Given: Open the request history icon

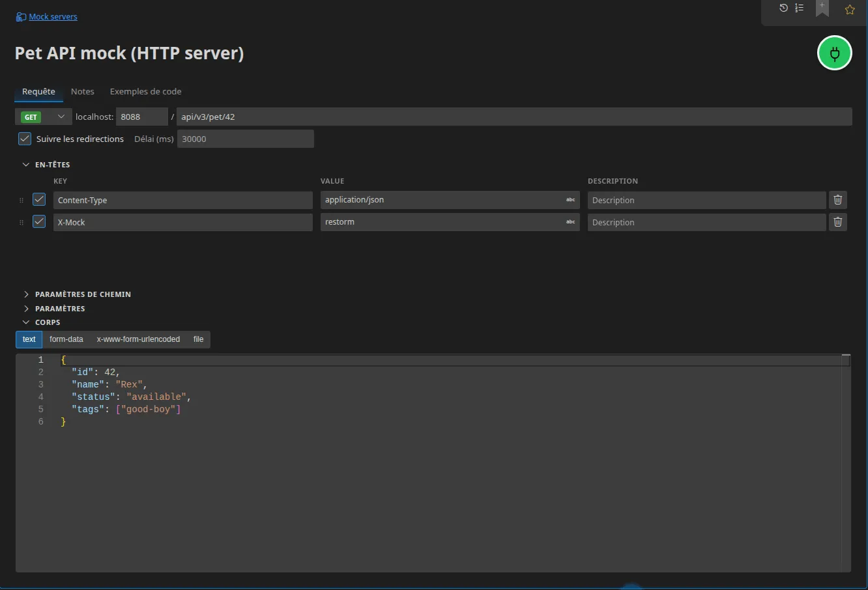Looking at the screenshot, I should pos(783,8).
